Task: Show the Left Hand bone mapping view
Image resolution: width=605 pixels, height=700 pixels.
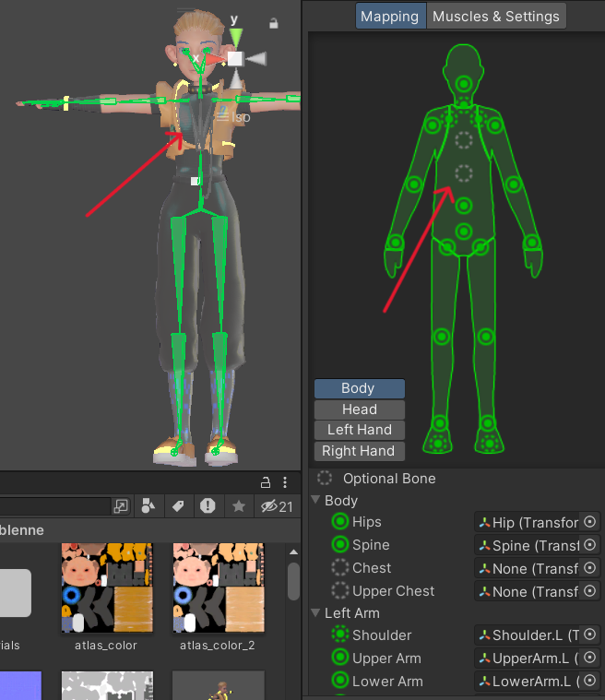Action: pos(359,430)
